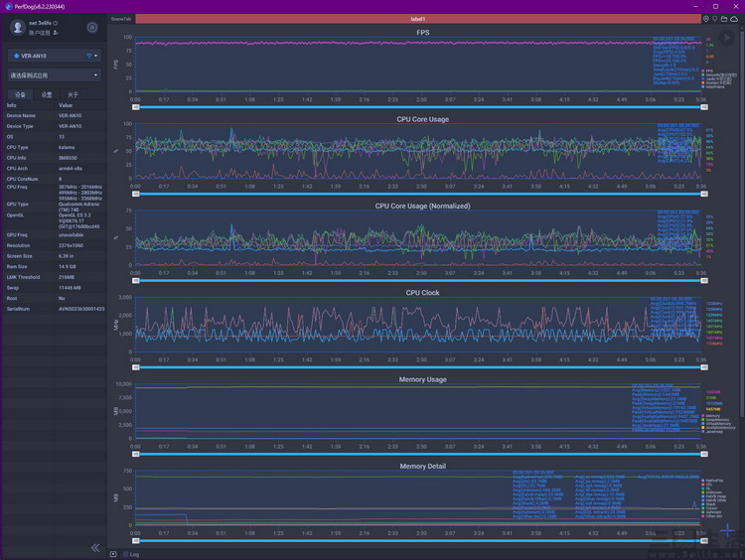Toggle the NativePss legend entry in Memory Detail
Image resolution: width=745 pixels, height=560 pixels.
tap(712, 481)
